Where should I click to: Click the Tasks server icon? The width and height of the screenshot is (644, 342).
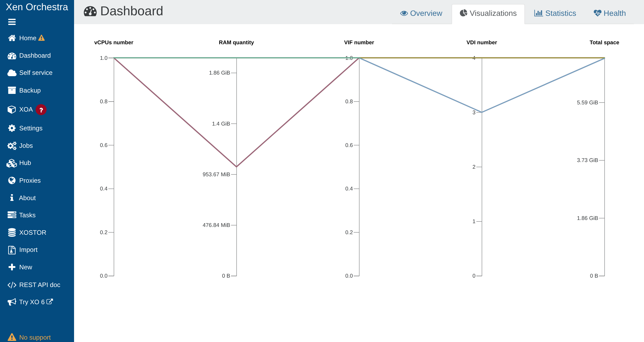tap(12, 215)
